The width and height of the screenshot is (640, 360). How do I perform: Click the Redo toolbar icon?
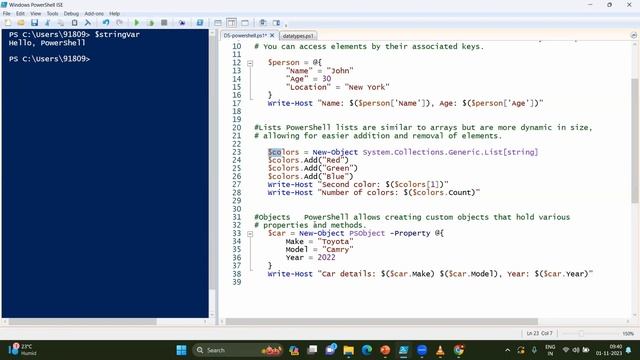pyautogui.click(x=119, y=23)
